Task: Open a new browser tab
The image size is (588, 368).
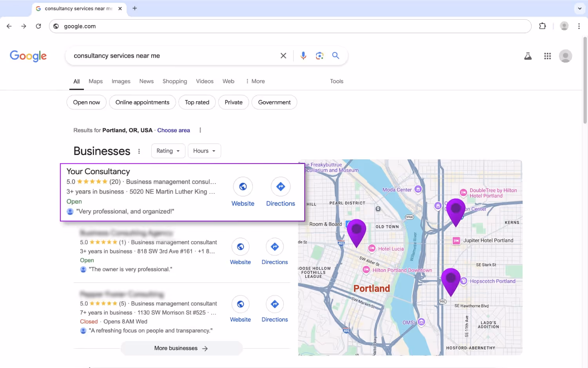Action: [134, 8]
